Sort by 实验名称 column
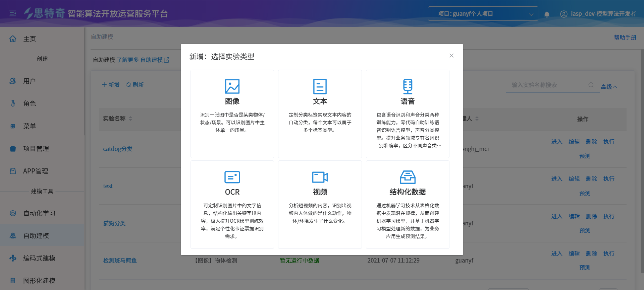Image resolution: width=644 pixels, height=290 pixels. [130, 119]
